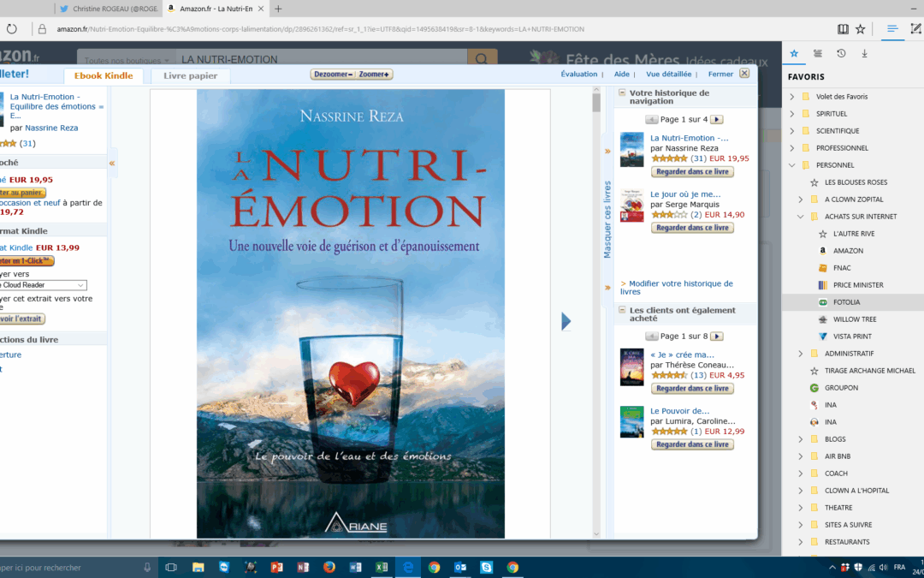The width and height of the screenshot is (924, 578).
Task: Expand the SCIENTIFIQUE favorites folder
Action: pos(792,131)
